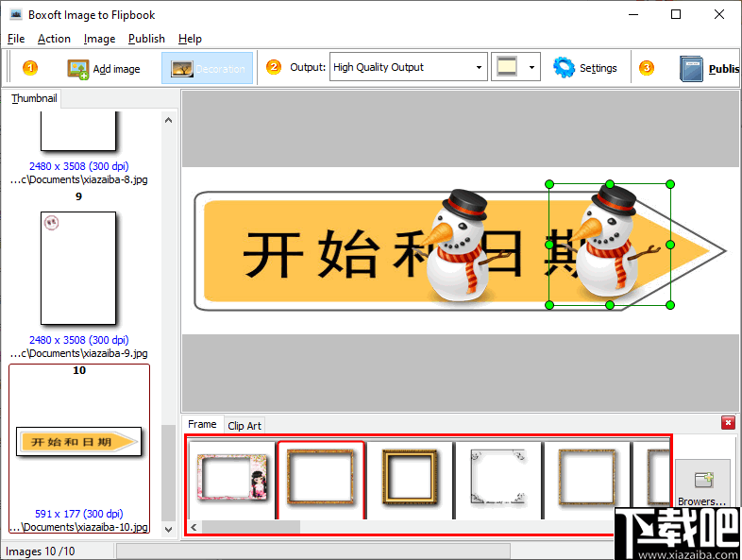742x560 pixels.
Task: Choose the selected thin wooden frame
Action: (321, 478)
